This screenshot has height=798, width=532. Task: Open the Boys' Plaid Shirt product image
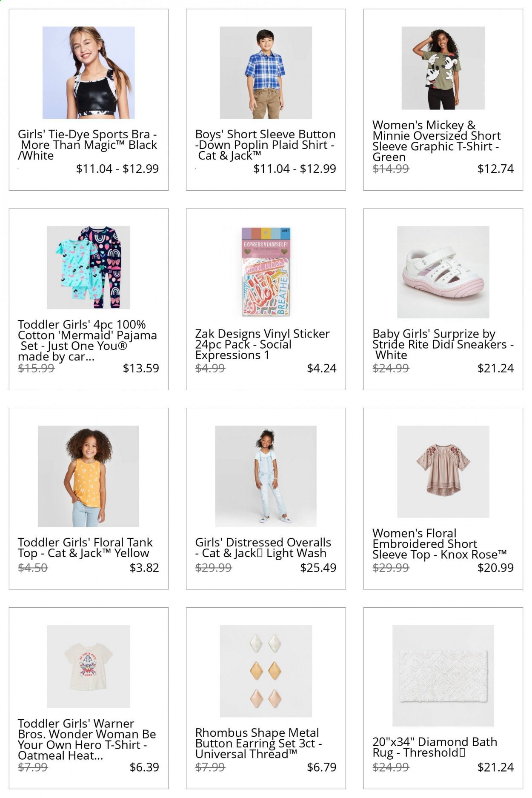[x=266, y=72]
